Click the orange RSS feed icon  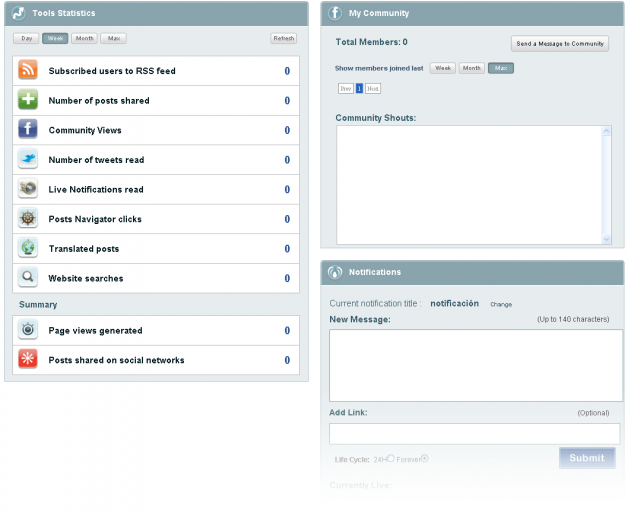click(28, 70)
